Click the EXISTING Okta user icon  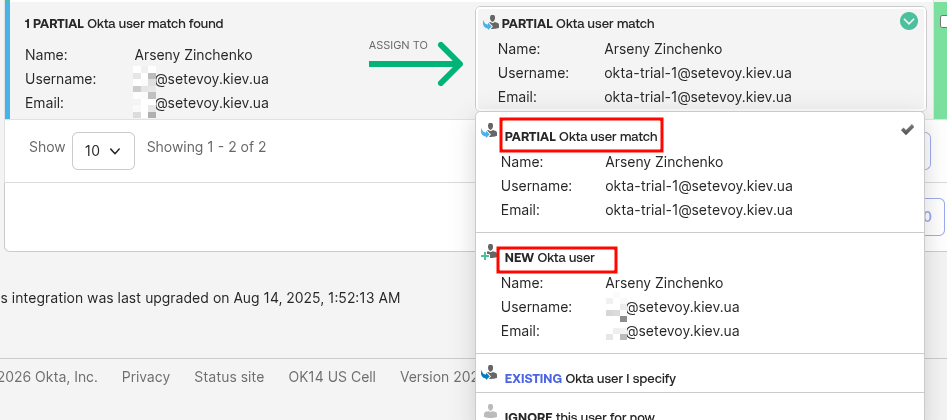[x=490, y=374]
